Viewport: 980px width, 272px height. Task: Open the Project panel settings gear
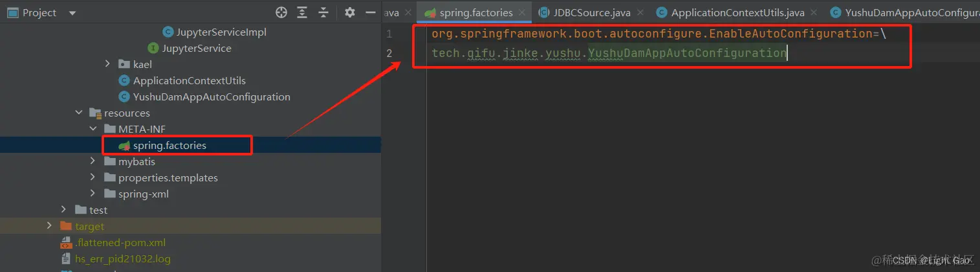pyautogui.click(x=350, y=12)
